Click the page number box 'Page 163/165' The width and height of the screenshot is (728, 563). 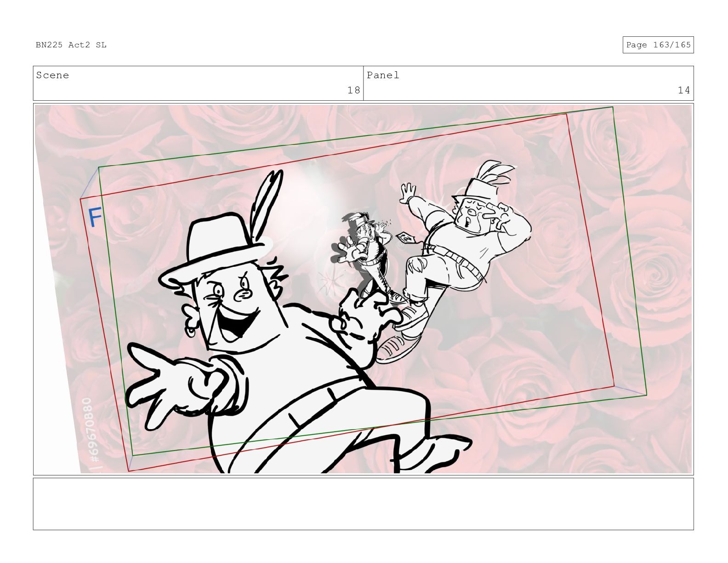[658, 45]
